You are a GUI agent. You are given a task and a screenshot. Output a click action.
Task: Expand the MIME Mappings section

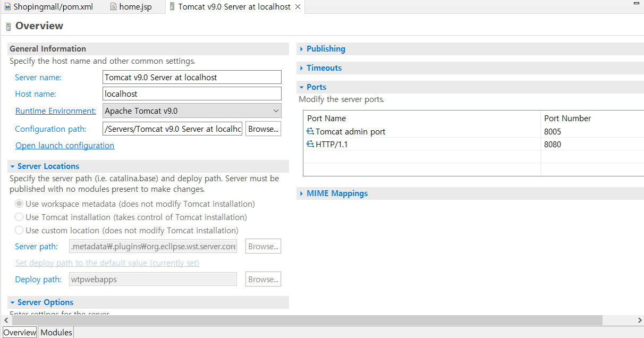pos(301,193)
